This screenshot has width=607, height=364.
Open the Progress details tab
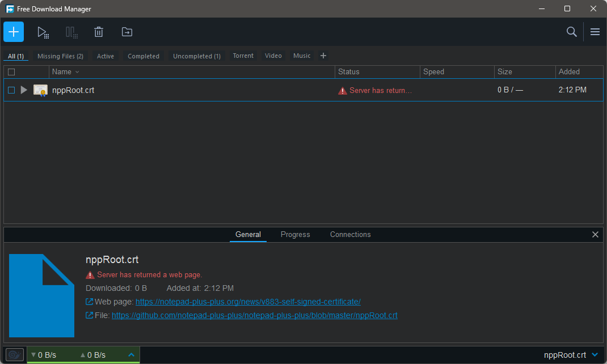296,234
